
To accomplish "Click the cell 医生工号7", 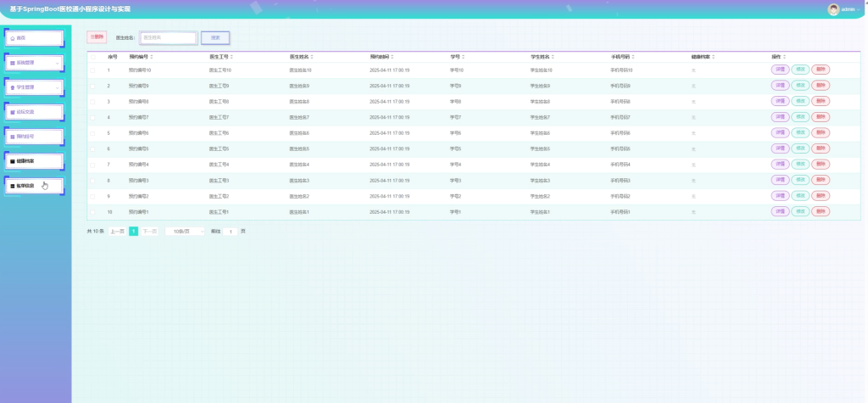I will [x=220, y=118].
